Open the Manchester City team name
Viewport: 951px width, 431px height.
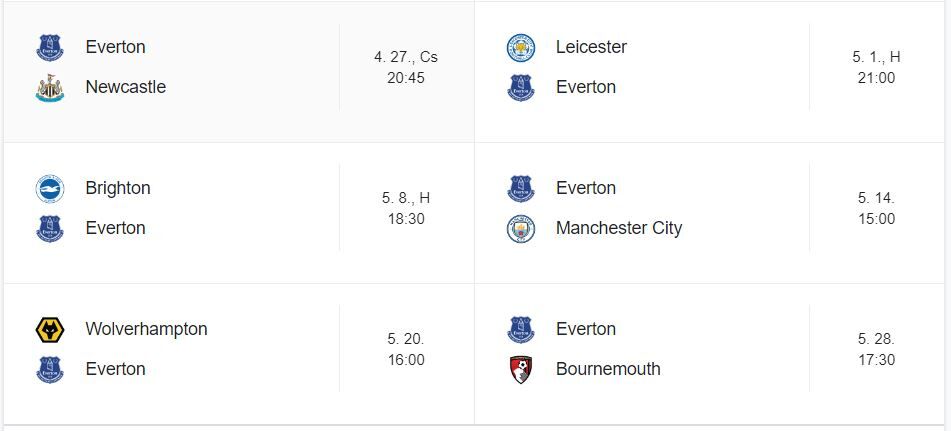point(619,228)
